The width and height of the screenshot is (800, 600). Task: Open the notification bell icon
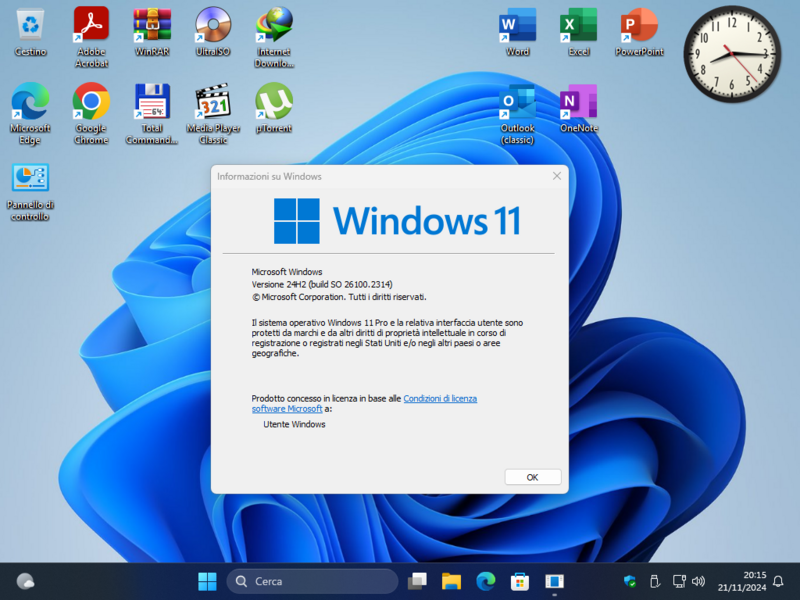tap(778, 581)
